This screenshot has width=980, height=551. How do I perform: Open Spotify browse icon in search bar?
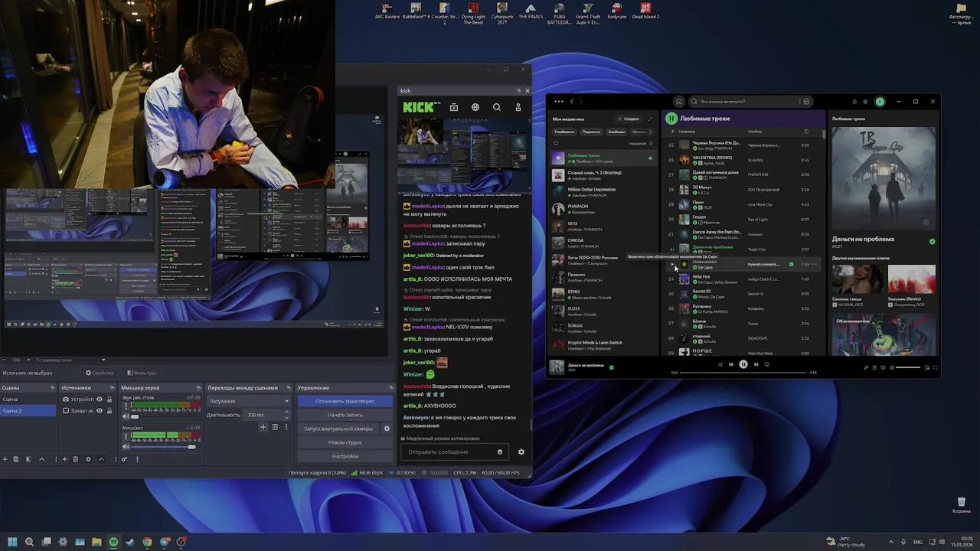pyautogui.click(x=805, y=101)
